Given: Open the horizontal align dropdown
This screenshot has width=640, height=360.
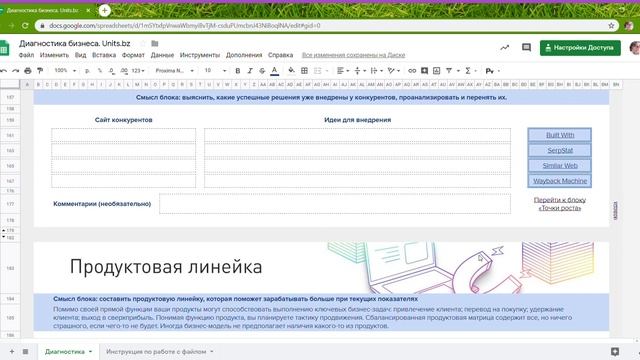Looking at the screenshot, I should tap(343, 71).
